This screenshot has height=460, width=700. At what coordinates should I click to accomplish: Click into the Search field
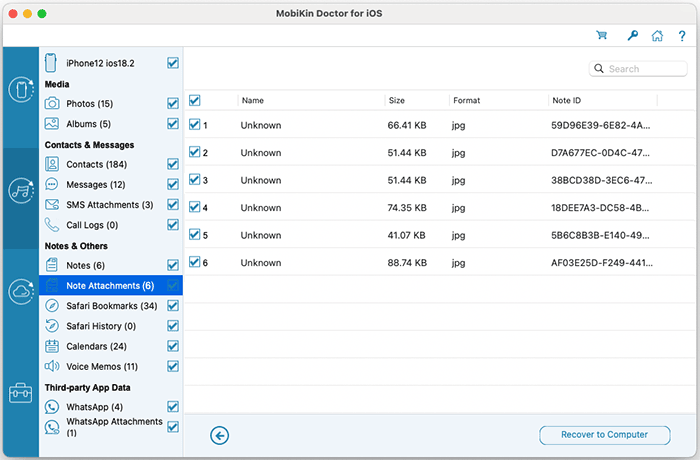pyautogui.click(x=638, y=69)
